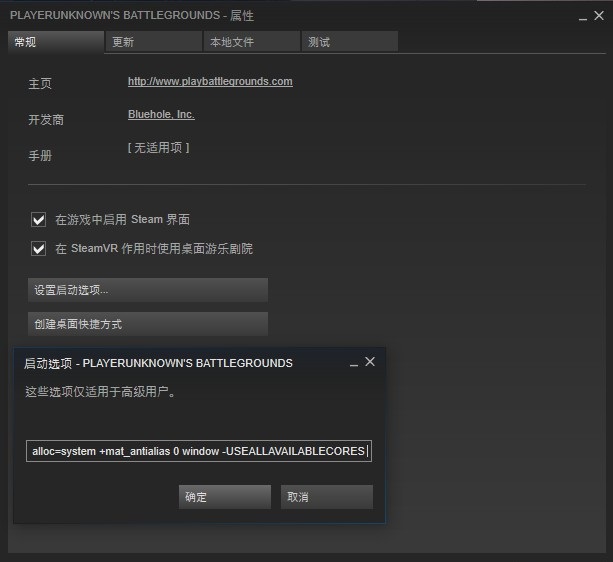Switch to the 常规 tab
The height and width of the screenshot is (562, 613).
[x=56, y=42]
